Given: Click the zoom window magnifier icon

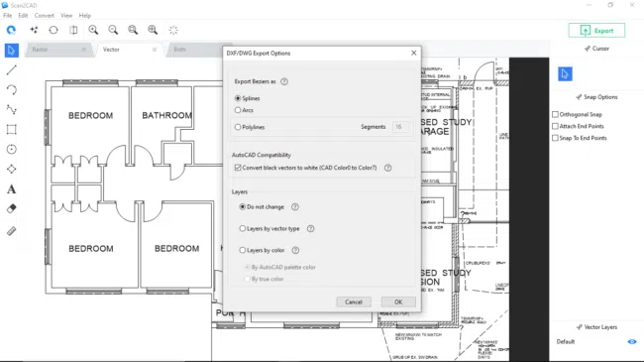Looking at the screenshot, I should 133,30.
